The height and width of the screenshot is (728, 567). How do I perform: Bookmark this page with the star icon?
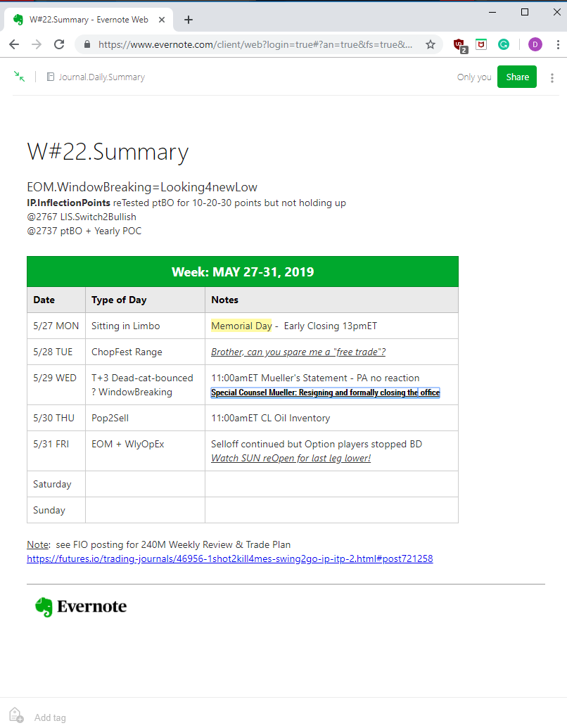click(431, 44)
